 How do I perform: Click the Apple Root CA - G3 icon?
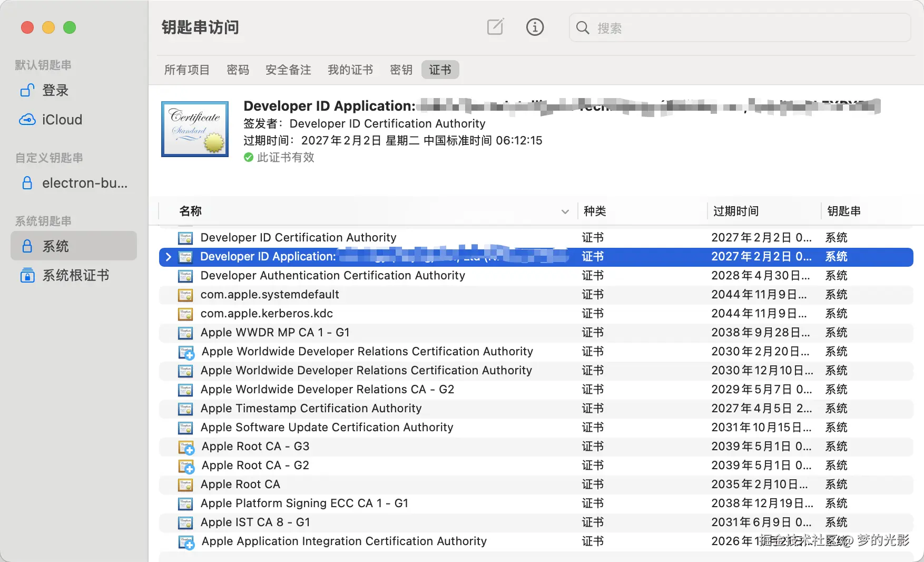pos(186,447)
